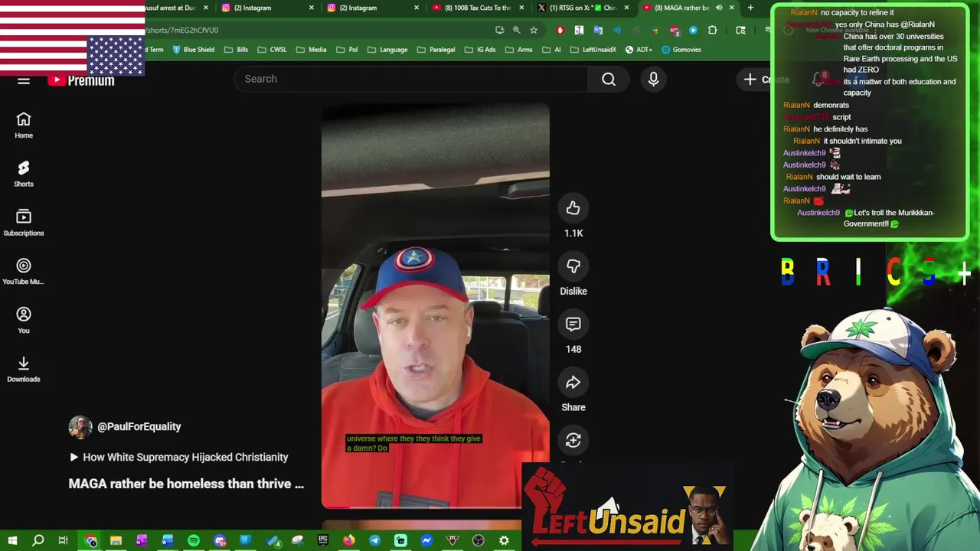Click the Remix icon below Share
The width and height of the screenshot is (980, 551).
573,440
